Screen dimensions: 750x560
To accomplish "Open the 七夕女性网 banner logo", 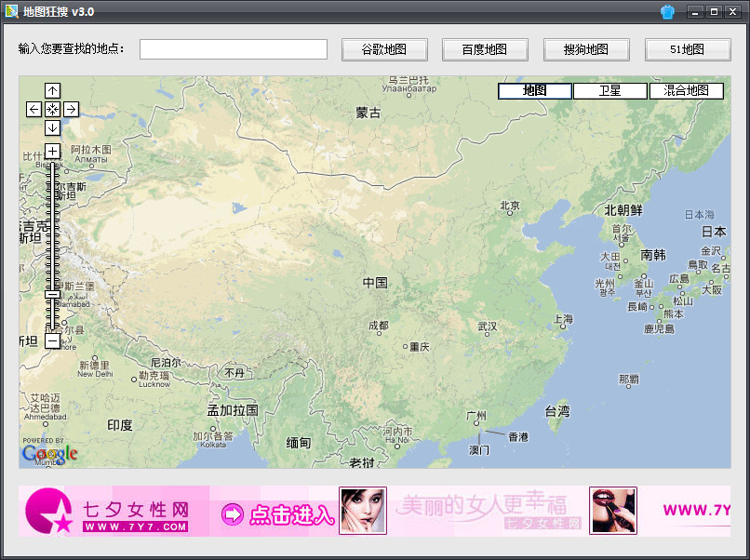I will [108, 511].
